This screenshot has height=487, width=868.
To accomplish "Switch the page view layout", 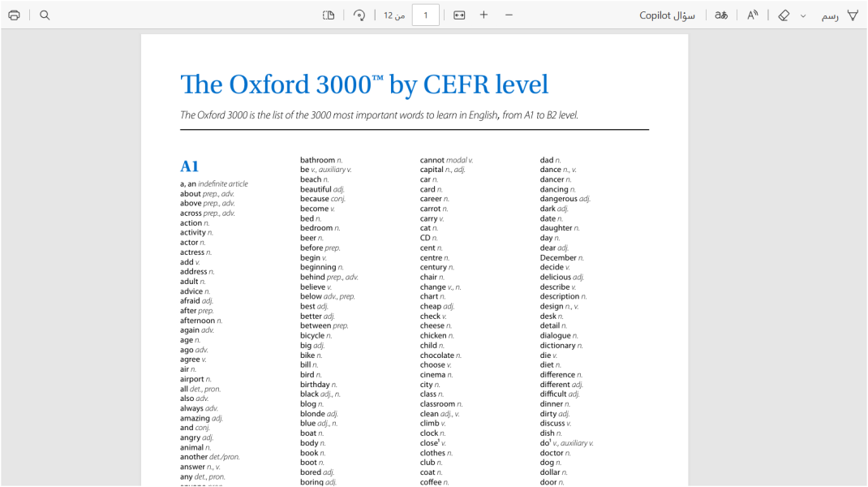I will point(329,15).
